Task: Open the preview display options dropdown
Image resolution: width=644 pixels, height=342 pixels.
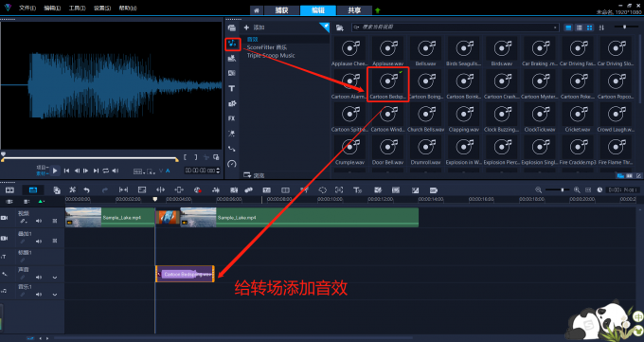Action: tap(151, 171)
